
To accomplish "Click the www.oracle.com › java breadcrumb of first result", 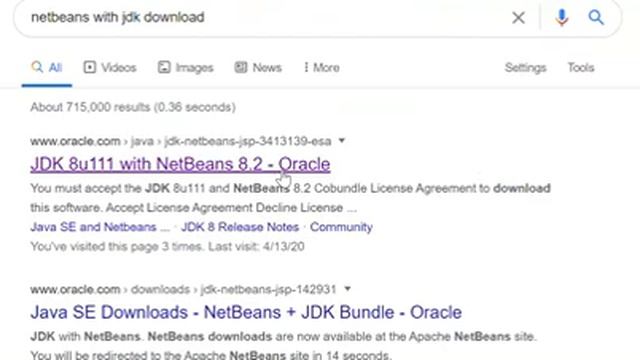I will (180, 141).
